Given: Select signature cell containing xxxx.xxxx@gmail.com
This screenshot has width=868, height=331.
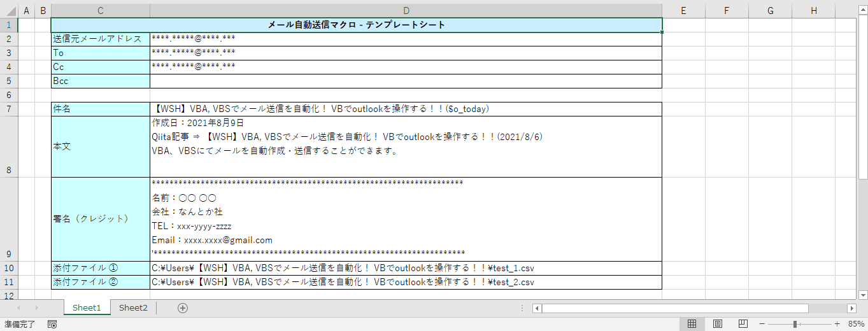Looking at the screenshot, I should [x=406, y=219].
